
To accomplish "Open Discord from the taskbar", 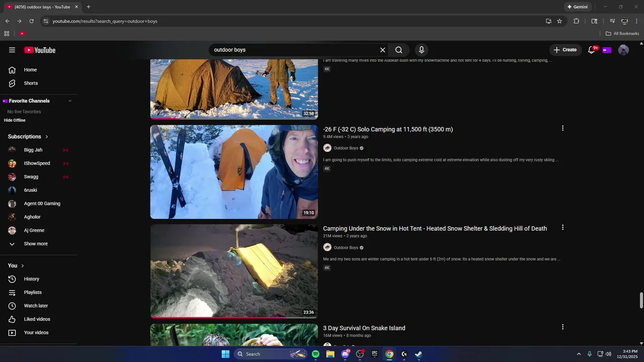I will click(345, 354).
